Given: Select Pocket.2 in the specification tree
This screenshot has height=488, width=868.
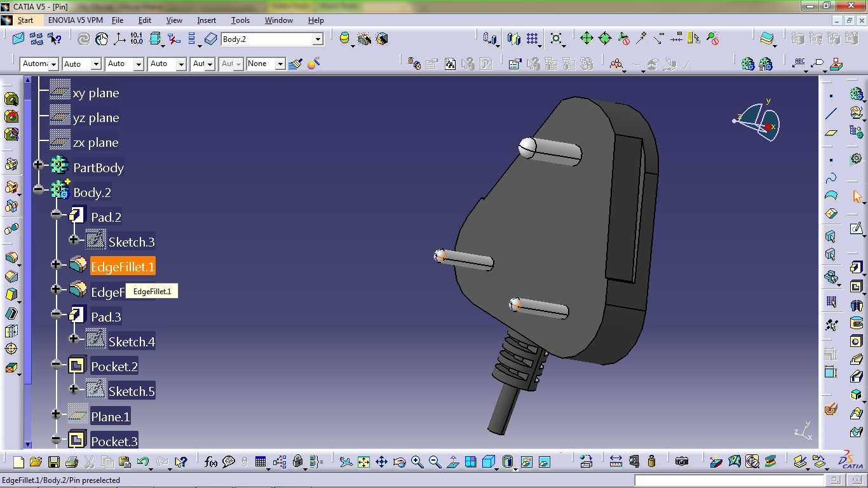Looking at the screenshot, I should tap(114, 367).
